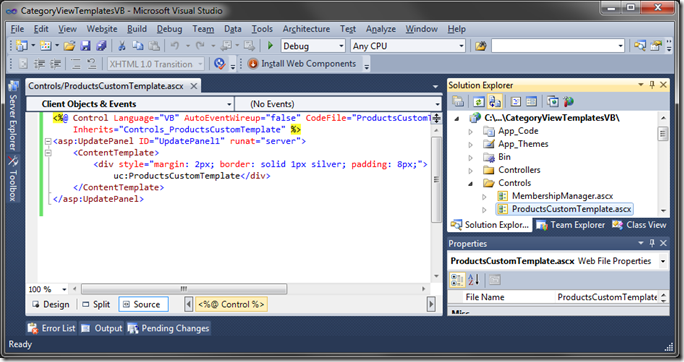Select the Source view button

[x=143, y=304]
